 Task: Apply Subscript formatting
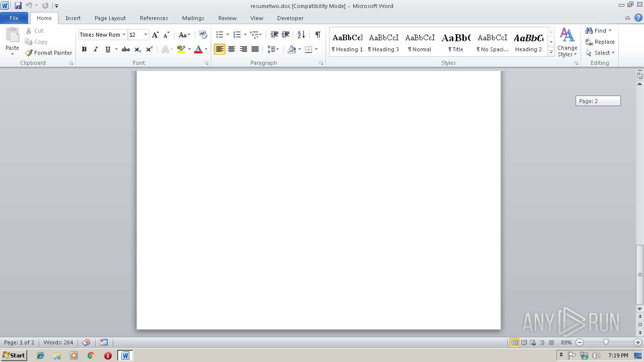click(138, 49)
